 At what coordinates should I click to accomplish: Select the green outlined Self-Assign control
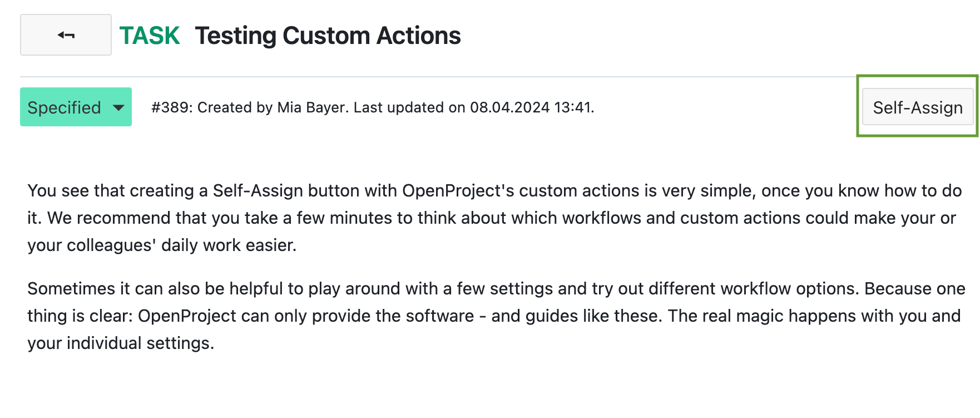point(918,107)
